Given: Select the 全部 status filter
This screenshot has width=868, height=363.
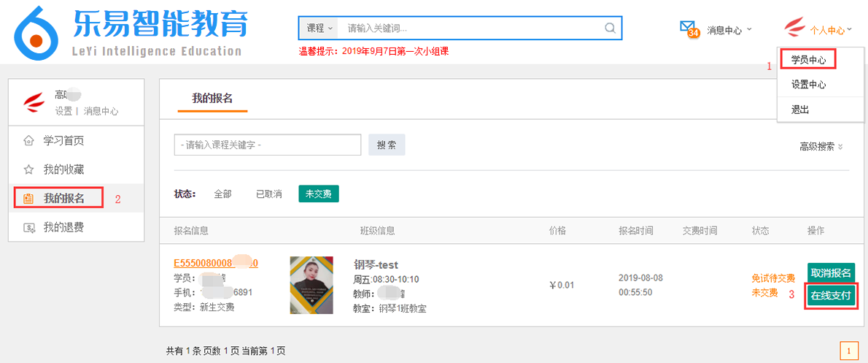Looking at the screenshot, I should click(222, 194).
